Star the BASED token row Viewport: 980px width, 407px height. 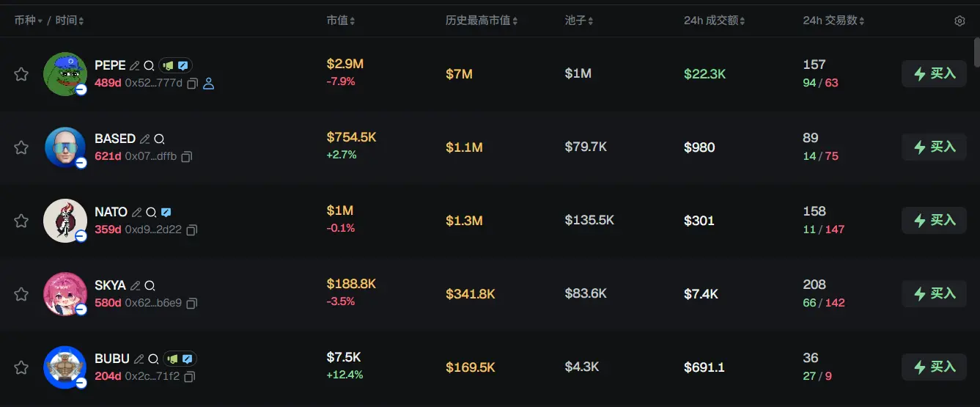(21, 147)
